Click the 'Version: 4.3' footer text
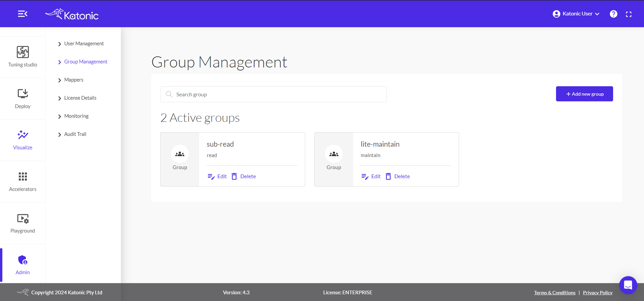The width and height of the screenshot is (644, 301). (236, 293)
